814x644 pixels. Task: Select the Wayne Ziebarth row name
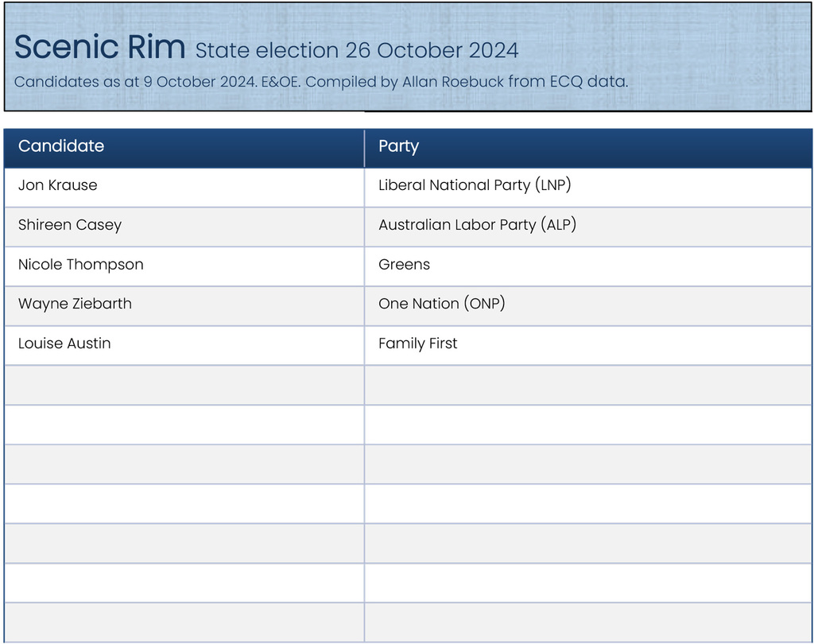[x=75, y=304]
